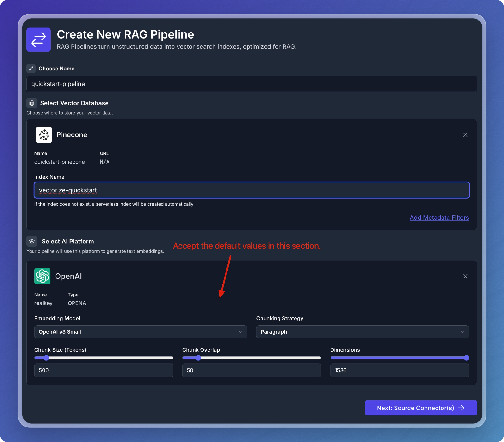Click the 'quickstart-pinecone' name value
The width and height of the screenshot is (504, 442).
(60, 162)
